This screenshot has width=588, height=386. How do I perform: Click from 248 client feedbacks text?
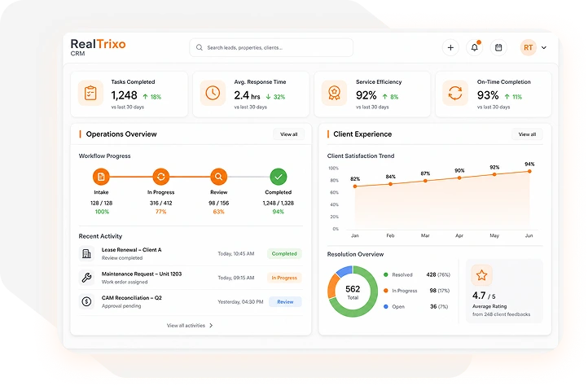point(502,314)
